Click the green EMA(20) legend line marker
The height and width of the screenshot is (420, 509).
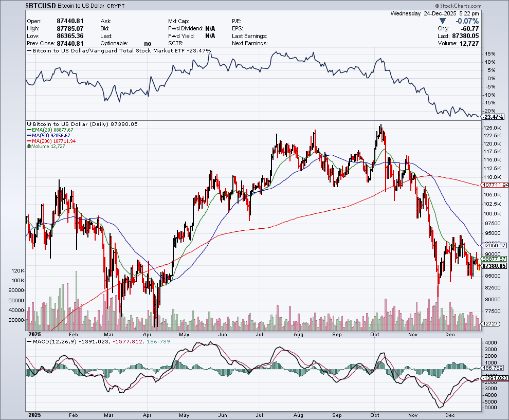(x=29, y=130)
